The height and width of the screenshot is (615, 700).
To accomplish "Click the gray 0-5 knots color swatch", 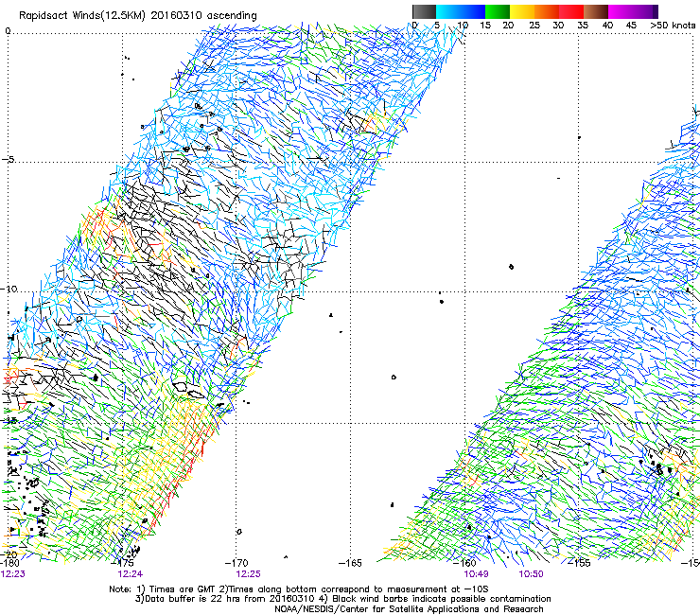I will pos(424,11).
